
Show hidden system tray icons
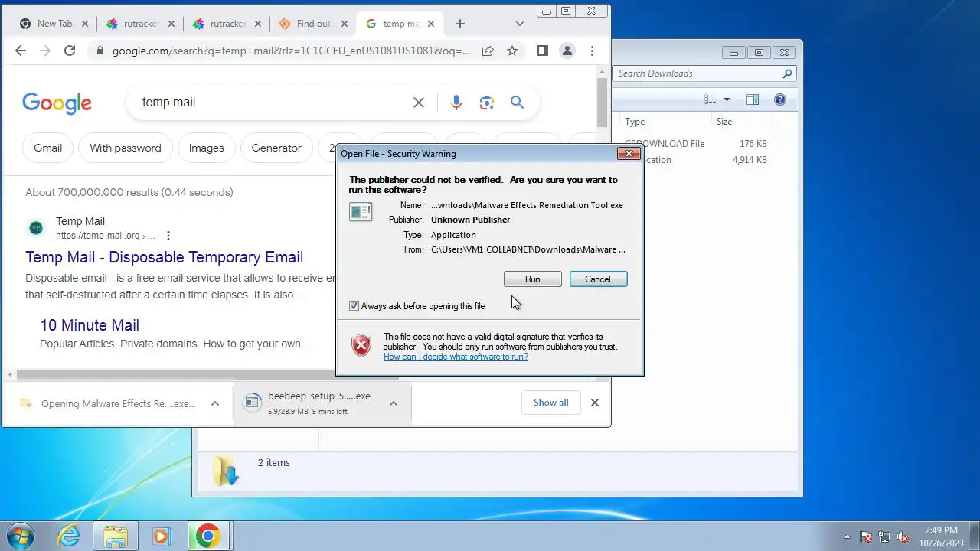[847, 536]
